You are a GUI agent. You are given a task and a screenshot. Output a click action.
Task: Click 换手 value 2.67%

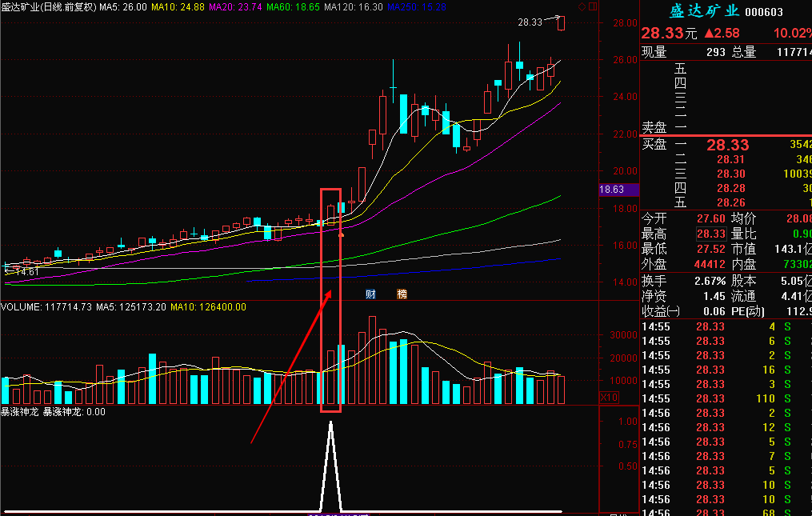click(x=710, y=282)
